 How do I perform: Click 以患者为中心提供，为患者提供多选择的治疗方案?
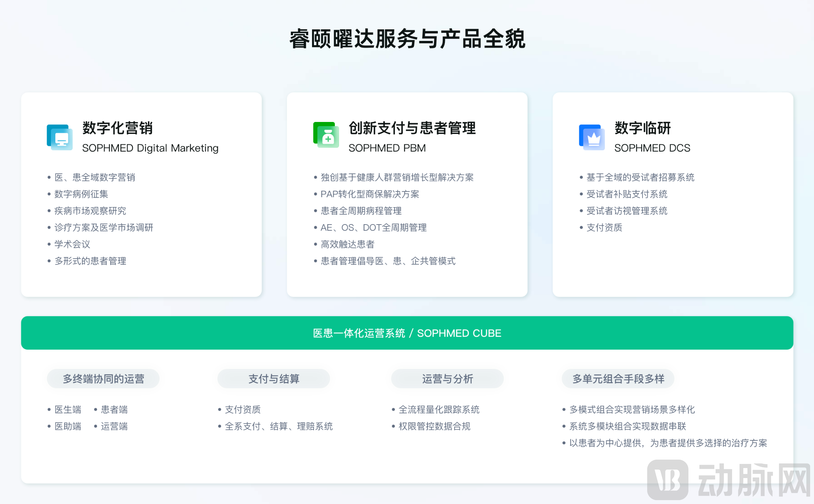tap(668, 443)
